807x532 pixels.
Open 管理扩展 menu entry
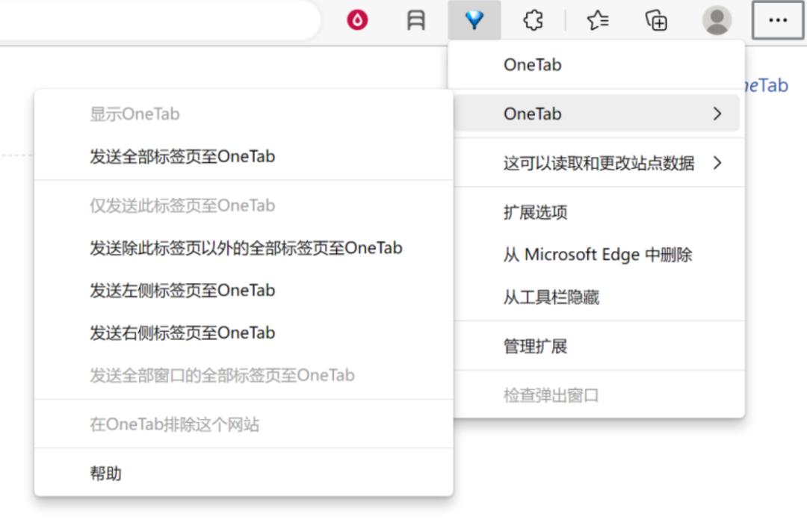point(535,346)
